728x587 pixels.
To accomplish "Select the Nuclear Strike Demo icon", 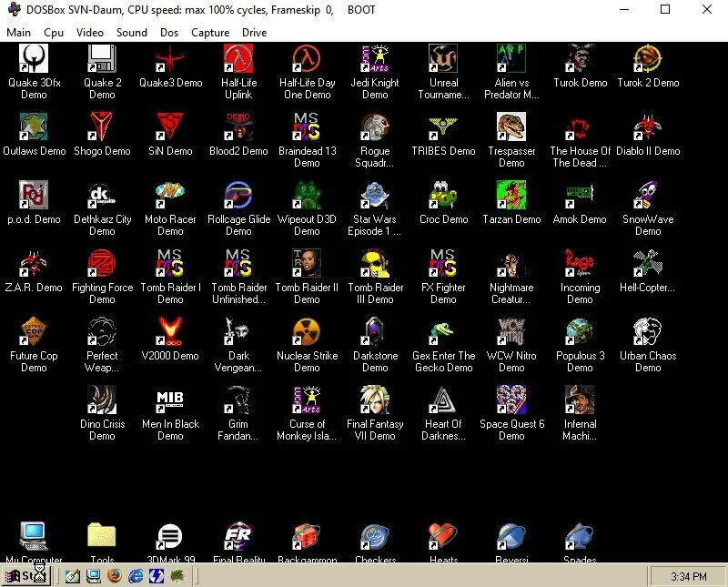I will pos(307,331).
